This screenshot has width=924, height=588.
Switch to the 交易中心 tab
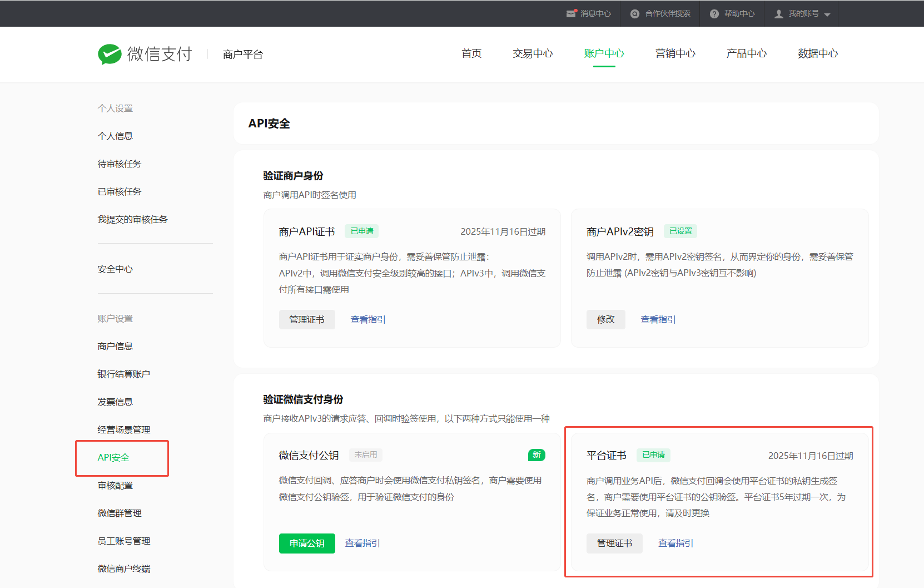[x=533, y=53]
